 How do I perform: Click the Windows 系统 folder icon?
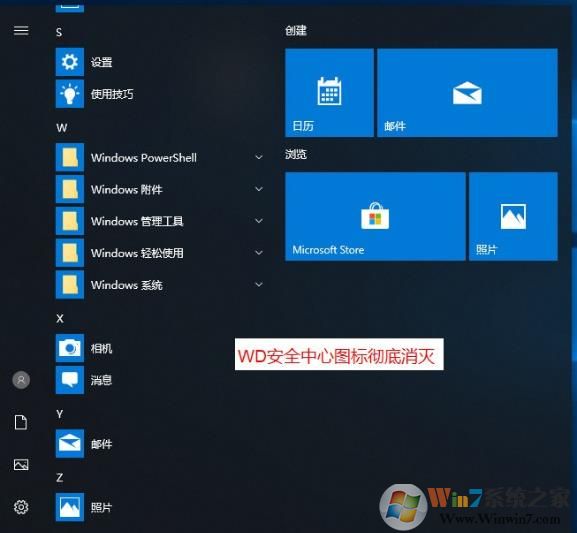[70, 285]
